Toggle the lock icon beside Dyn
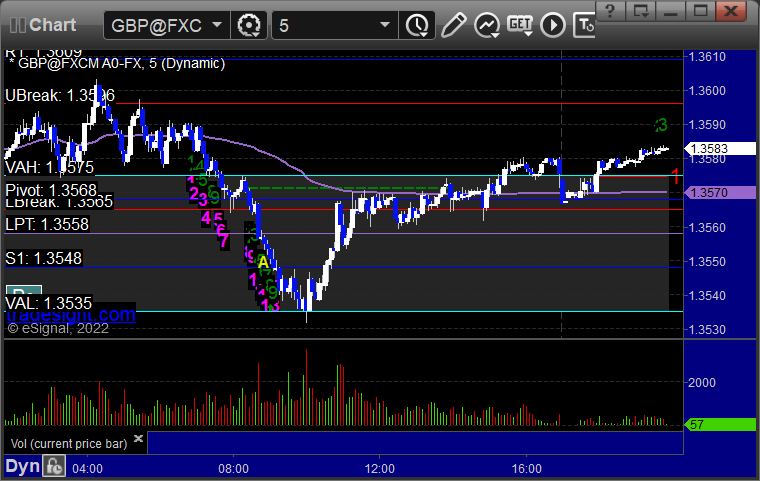The image size is (760, 481). tap(54, 466)
